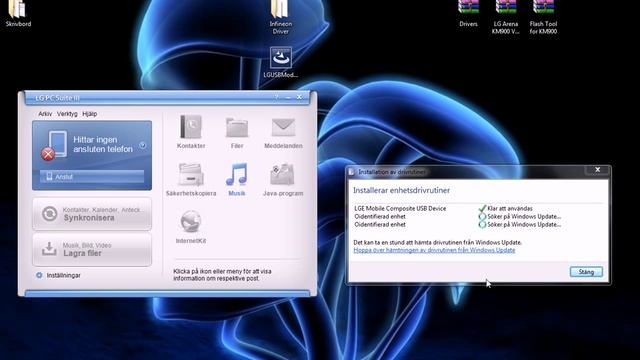Click the Anslut connect button
Screen dimensions: 640x360
(x=92, y=177)
